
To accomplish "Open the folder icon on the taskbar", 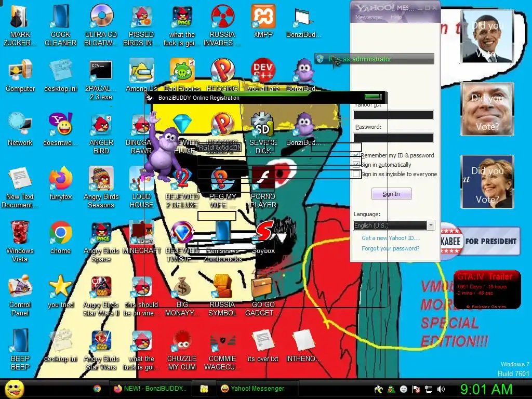I will [x=204, y=389].
